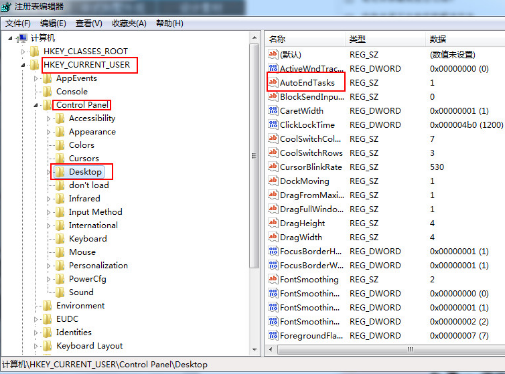505x374 pixels.
Task: Click the ForegroundFla... DWORD value icon
Action: click(273, 335)
